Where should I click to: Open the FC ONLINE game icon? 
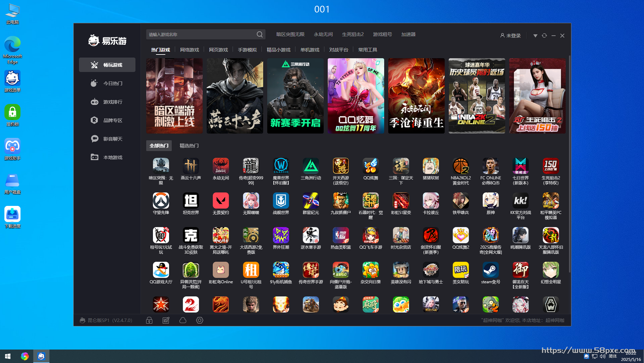490,166
